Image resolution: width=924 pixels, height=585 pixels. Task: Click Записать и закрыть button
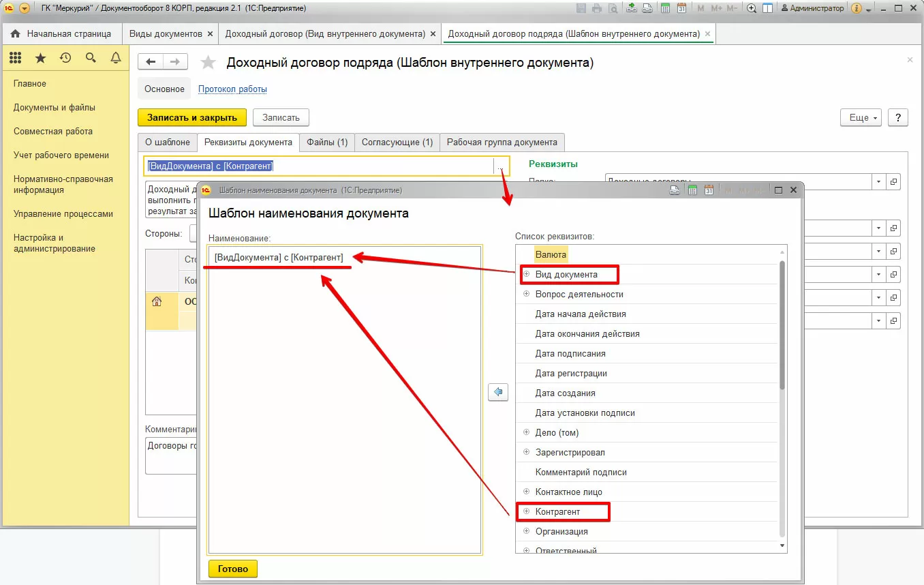192,117
